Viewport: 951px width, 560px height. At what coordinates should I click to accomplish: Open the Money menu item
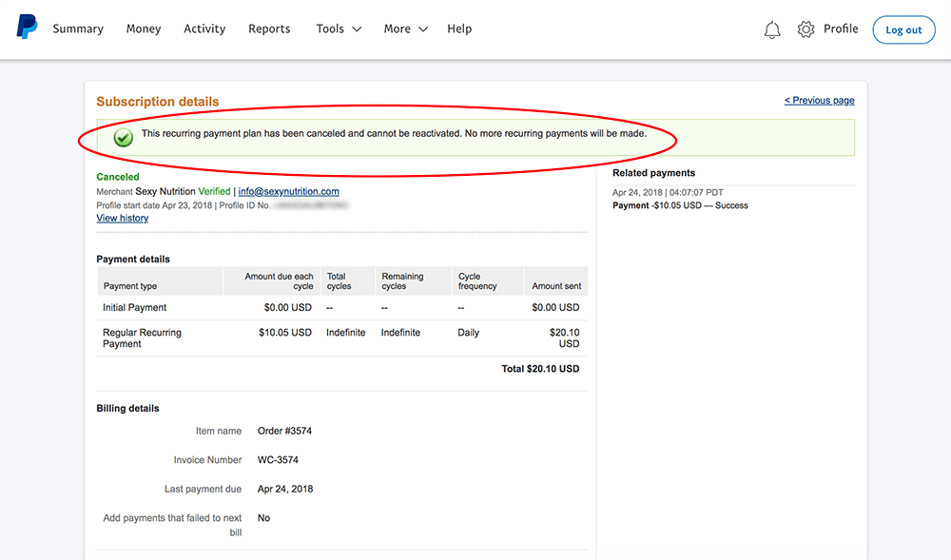pos(144,29)
